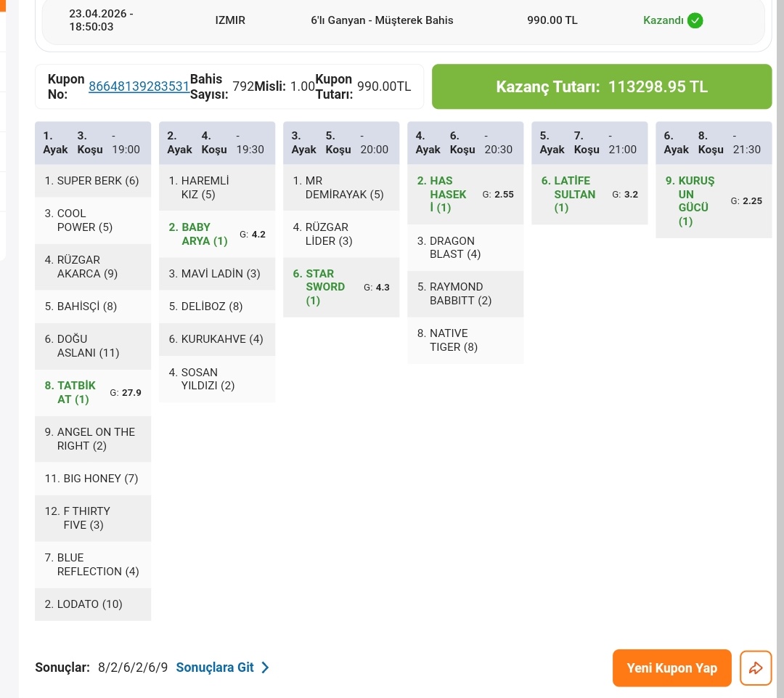Image resolution: width=784 pixels, height=698 pixels.
Task: Select 5. Ayak 7. Koşu 21:00 header
Action: 589,142
